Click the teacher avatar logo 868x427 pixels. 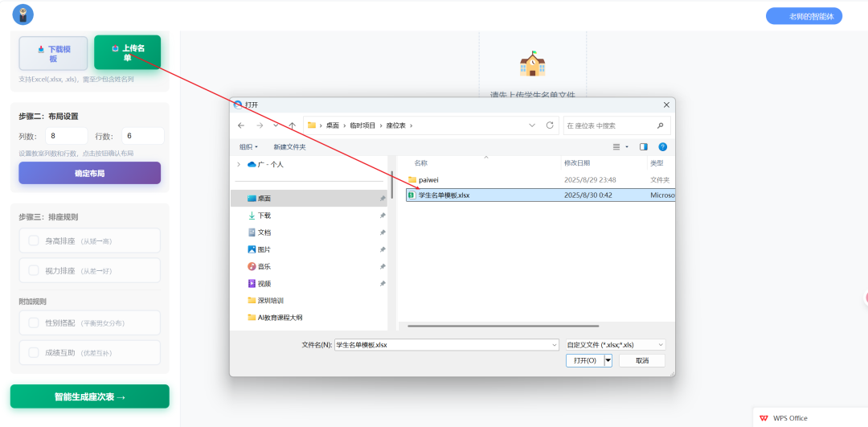[x=23, y=14]
